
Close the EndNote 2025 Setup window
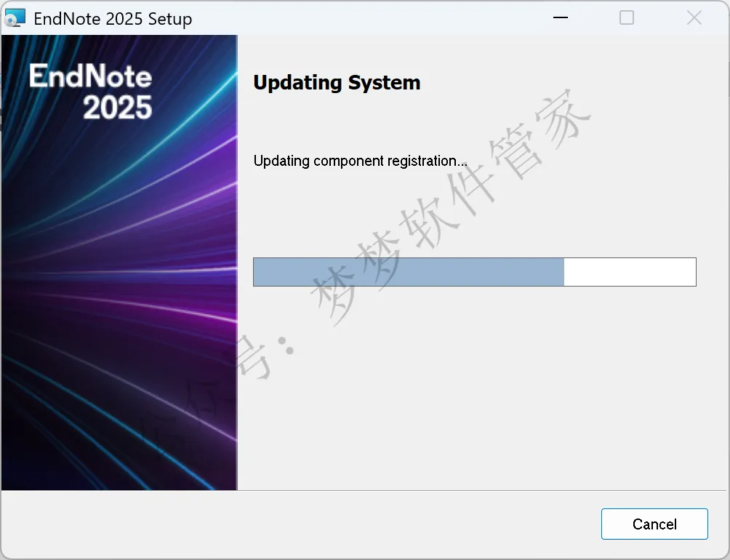(694, 17)
